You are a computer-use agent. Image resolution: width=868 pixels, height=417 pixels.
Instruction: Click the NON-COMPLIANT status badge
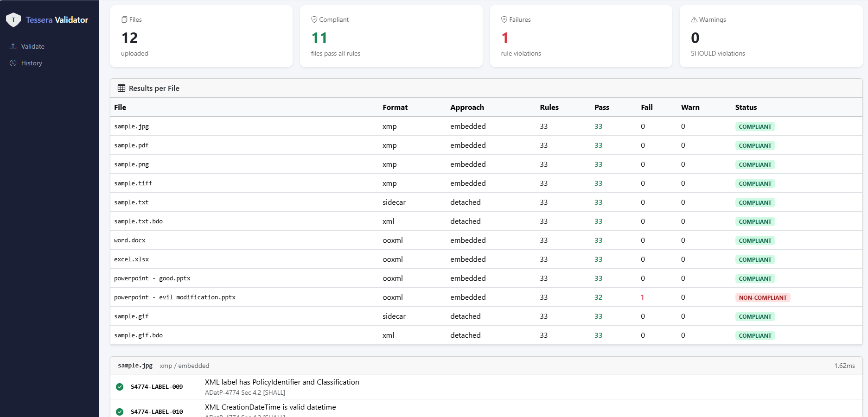(763, 297)
